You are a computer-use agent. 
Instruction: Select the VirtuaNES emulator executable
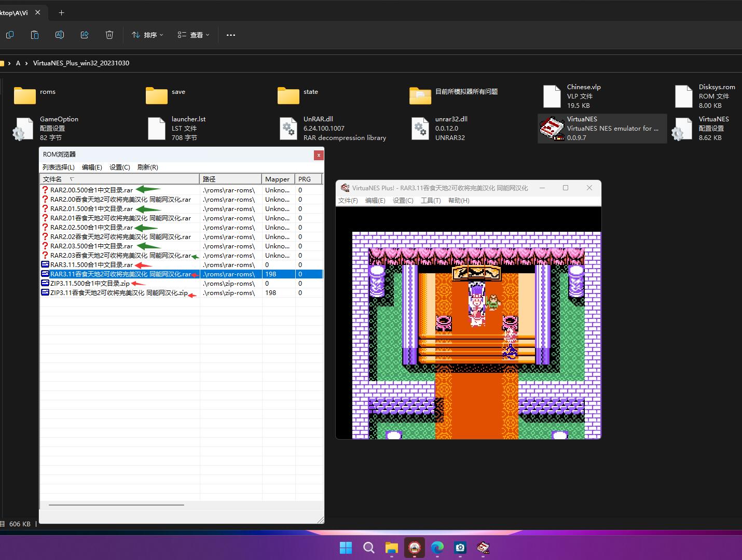(602, 128)
